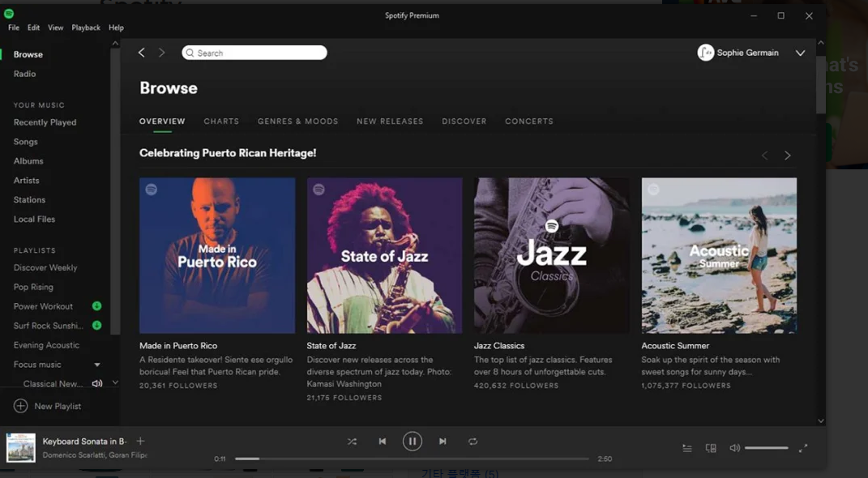
Task: Add current song with plus icon
Action: [140, 441]
